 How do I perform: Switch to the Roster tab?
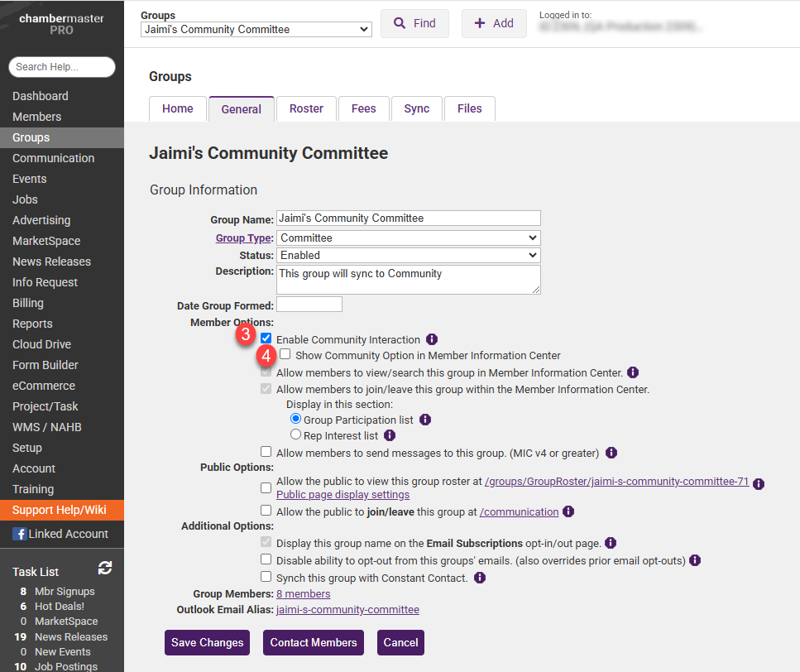tap(306, 108)
